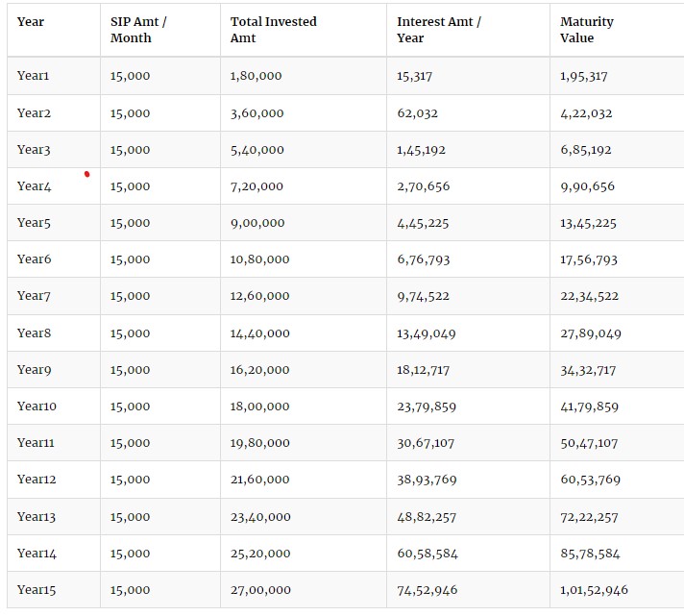Select the Year7 row label

pos(34,296)
